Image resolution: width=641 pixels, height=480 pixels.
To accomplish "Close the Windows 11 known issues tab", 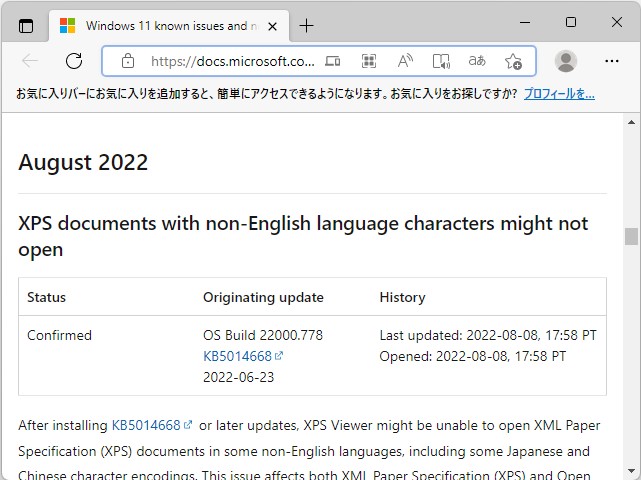I will tap(272, 27).
